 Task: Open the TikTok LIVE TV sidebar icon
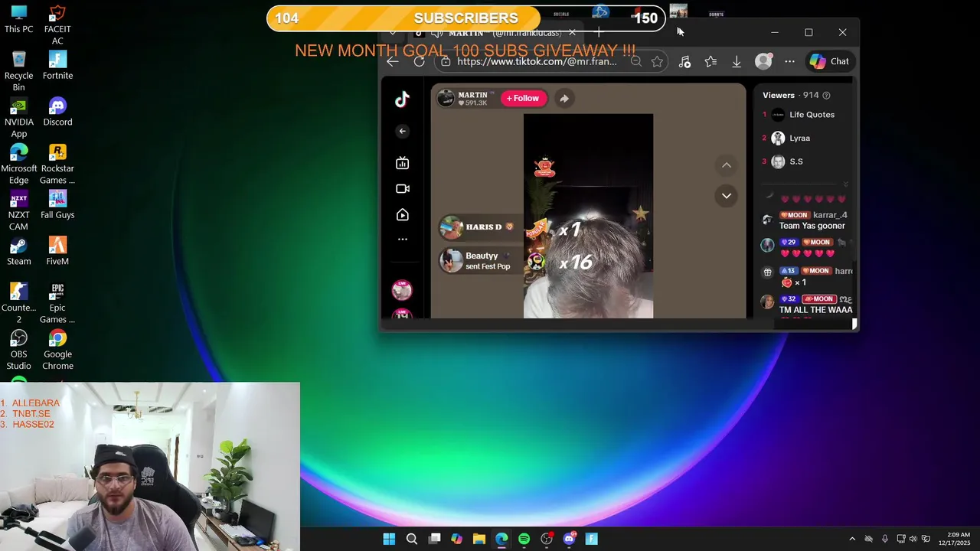(402, 163)
